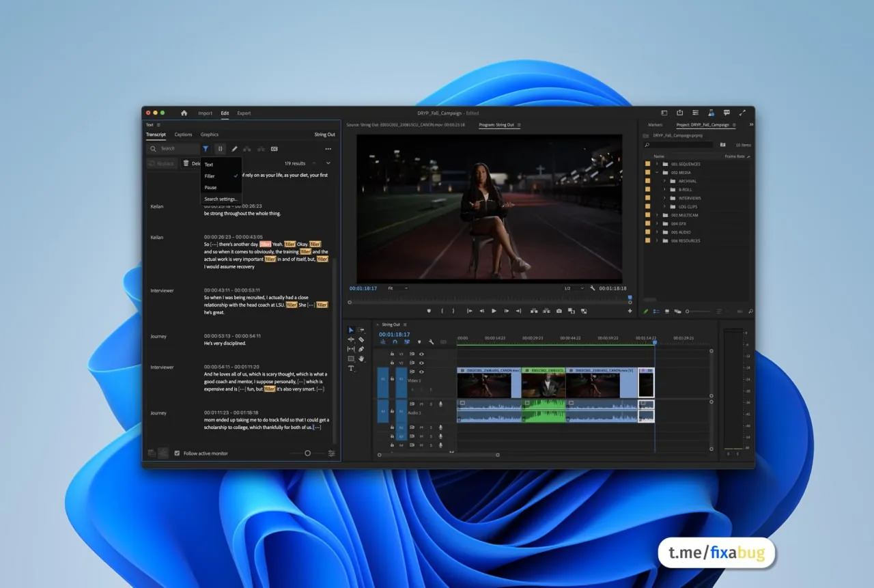
Task: Select the Ripple Edit tool
Action: (351, 339)
